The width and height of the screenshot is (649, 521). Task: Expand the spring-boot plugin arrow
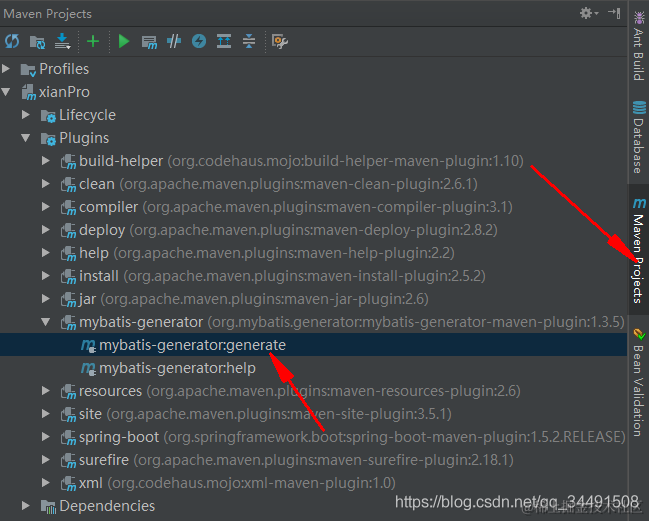[46, 437]
